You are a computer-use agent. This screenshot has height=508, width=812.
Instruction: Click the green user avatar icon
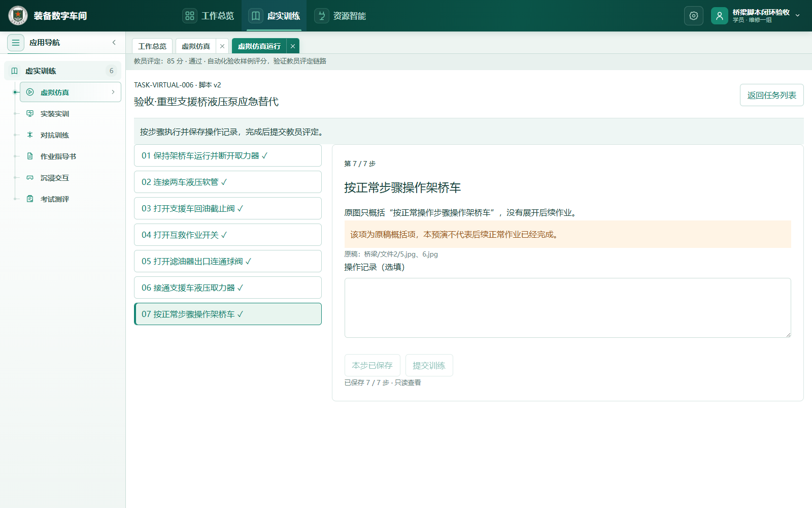tap(719, 16)
